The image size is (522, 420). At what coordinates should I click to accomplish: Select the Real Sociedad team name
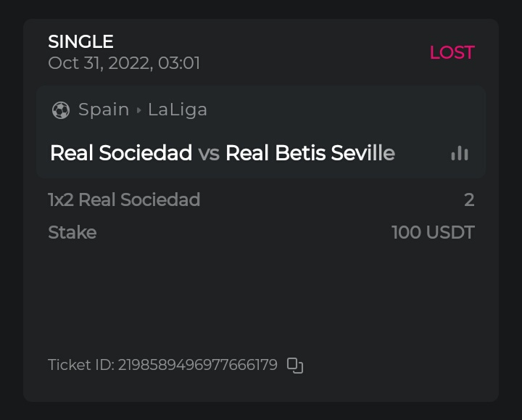click(x=120, y=153)
